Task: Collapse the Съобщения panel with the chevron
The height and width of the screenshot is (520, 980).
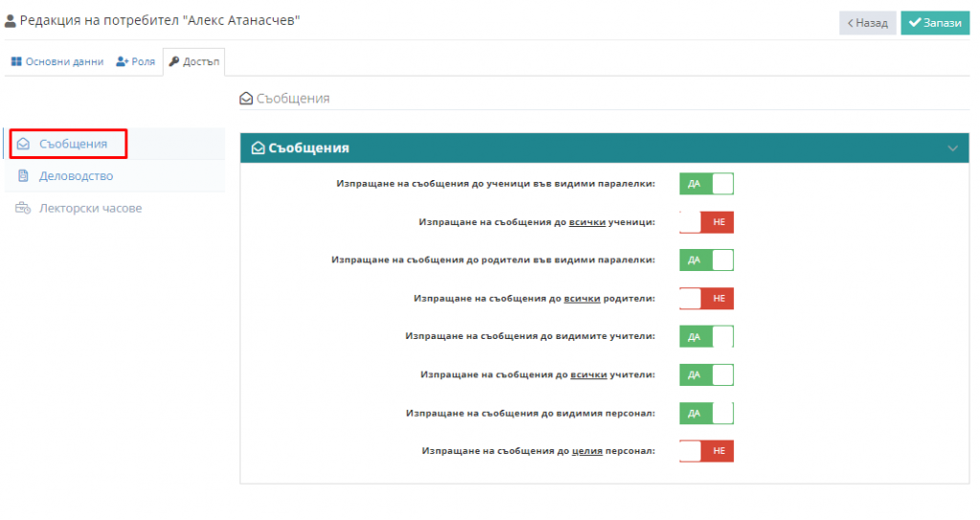Action: tap(952, 148)
